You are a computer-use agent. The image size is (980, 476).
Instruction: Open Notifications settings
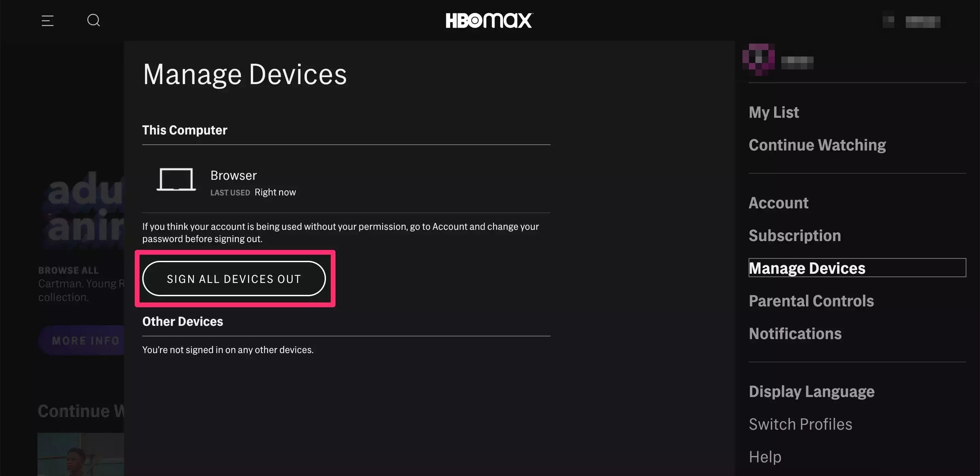pos(795,333)
